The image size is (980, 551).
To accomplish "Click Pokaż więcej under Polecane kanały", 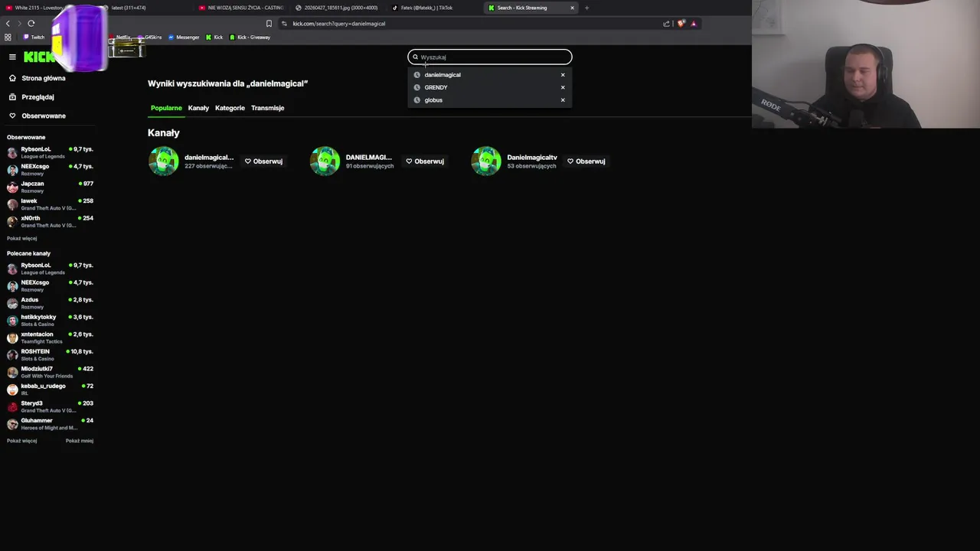I will (x=21, y=441).
